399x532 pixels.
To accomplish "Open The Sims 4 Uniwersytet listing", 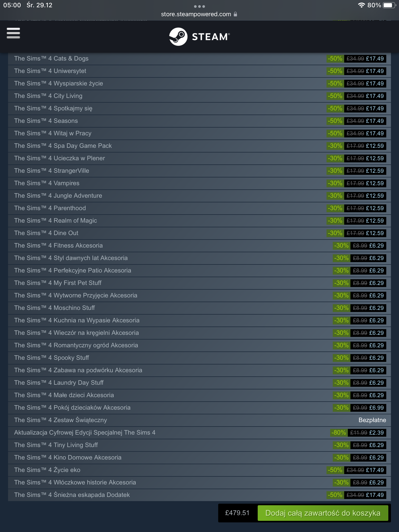I will 50,71.
